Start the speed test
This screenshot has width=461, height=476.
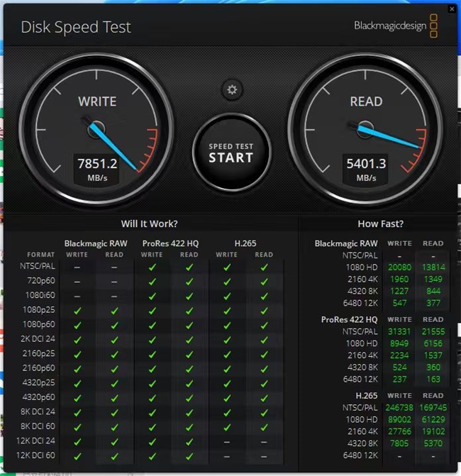231,153
